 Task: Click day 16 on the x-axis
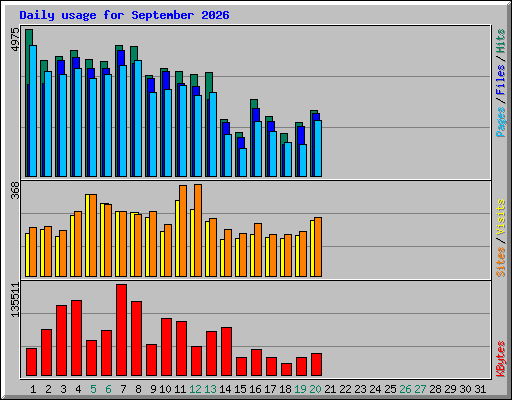click(x=255, y=389)
